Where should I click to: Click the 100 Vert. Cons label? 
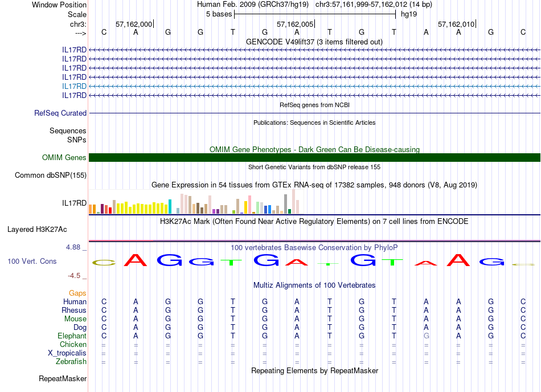tap(32, 261)
